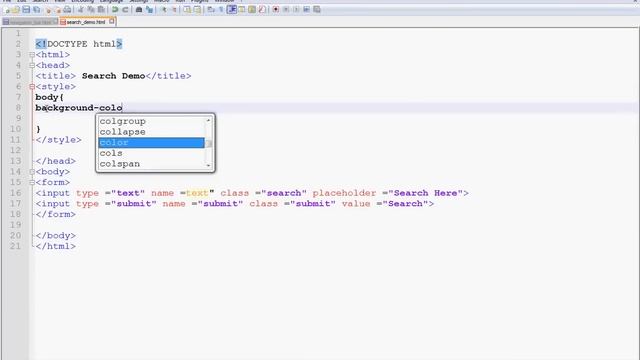
Task: Start macro recording with the red dot
Action: tap(276, 9)
